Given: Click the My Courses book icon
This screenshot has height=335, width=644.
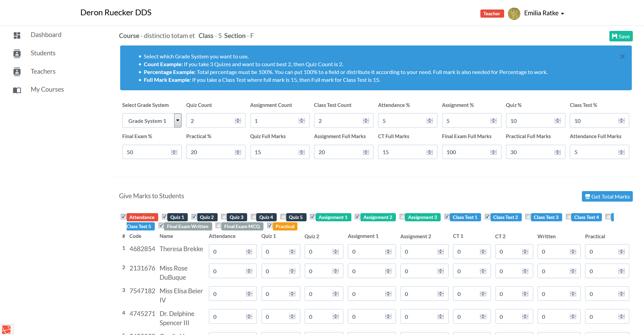Looking at the screenshot, I should pos(17,90).
